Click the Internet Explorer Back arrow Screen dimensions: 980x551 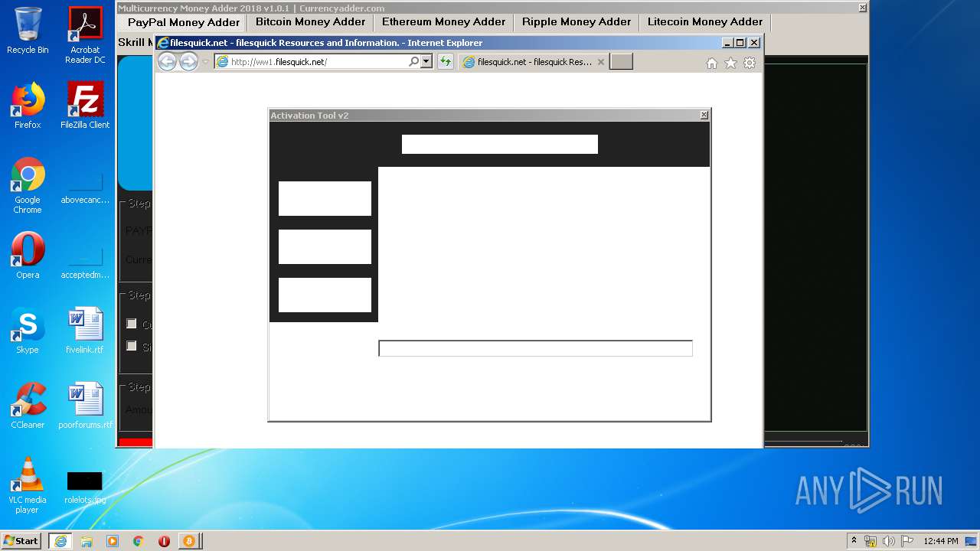(167, 62)
